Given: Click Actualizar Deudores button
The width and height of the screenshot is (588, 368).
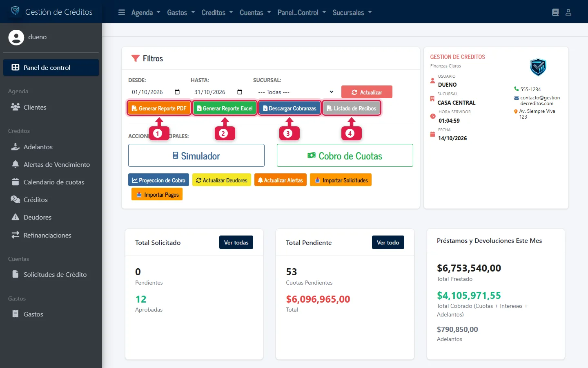Looking at the screenshot, I should click(x=222, y=180).
